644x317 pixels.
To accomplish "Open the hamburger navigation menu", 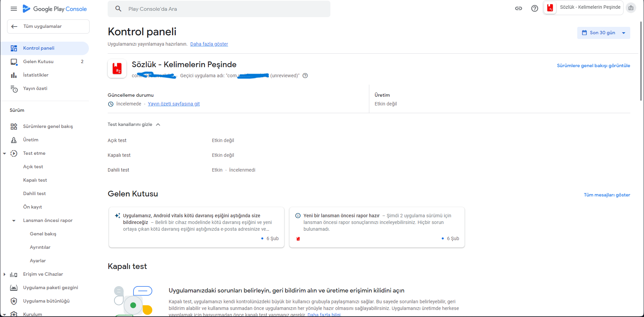I will [x=14, y=9].
